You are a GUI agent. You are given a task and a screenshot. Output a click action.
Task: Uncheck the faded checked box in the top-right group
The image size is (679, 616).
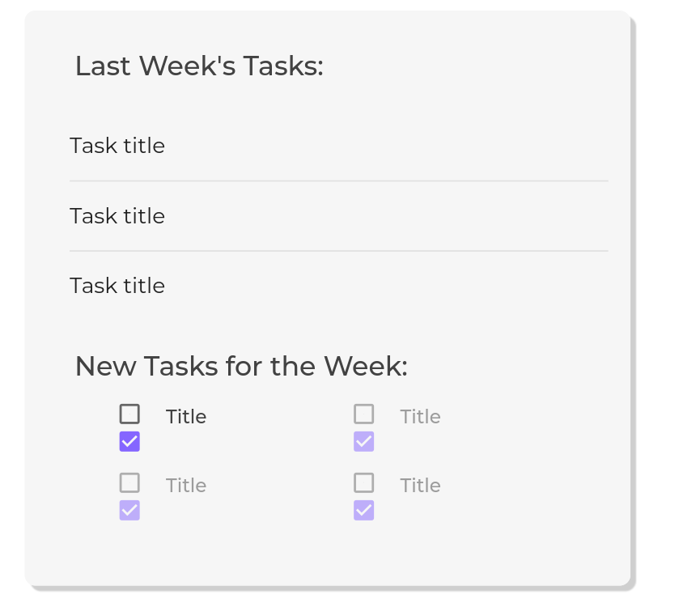(364, 442)
